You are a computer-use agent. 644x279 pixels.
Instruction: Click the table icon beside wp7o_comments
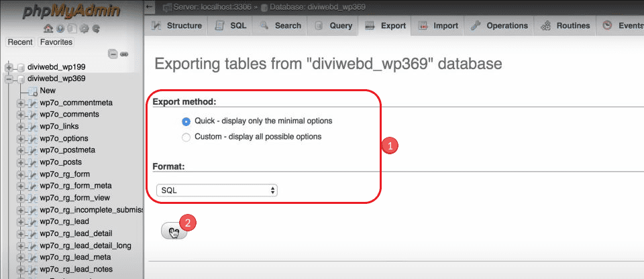[x=33, y=115]
